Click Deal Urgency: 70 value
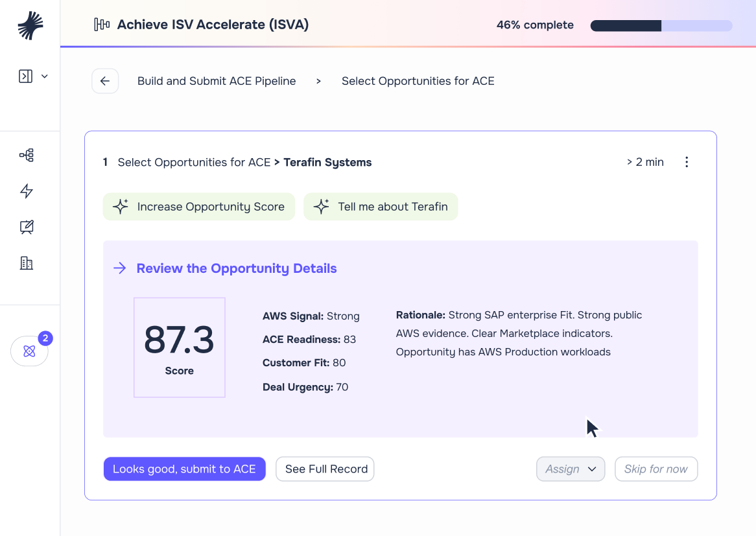The image size is (756, 536). (305, 387)
